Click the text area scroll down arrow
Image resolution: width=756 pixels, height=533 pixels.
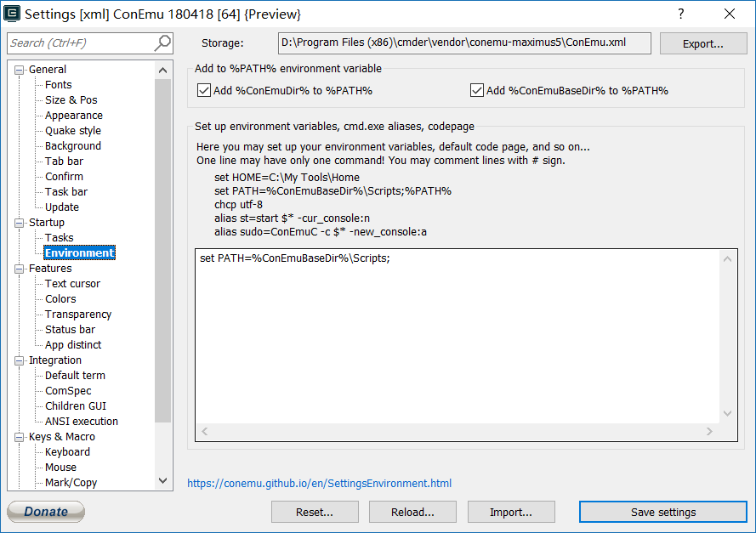point(728,413)
